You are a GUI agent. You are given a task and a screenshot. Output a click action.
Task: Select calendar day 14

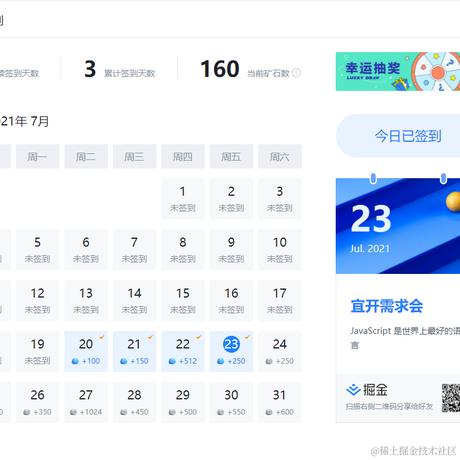click(x=134, y=301)
